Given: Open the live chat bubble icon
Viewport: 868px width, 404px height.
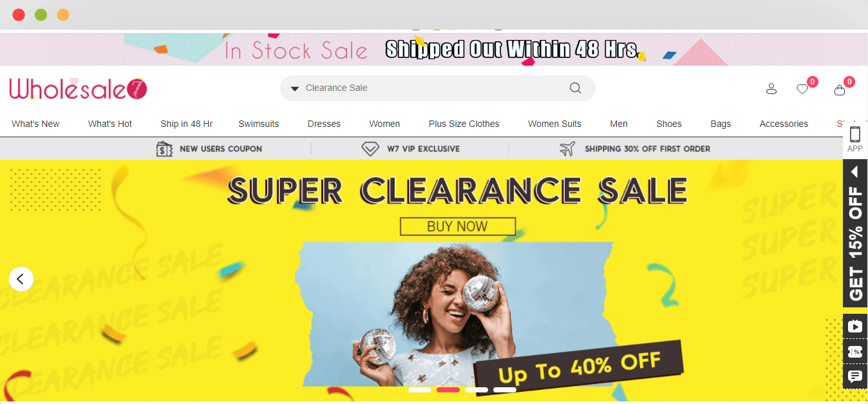Looking at the screenshot, I should 855,376.
